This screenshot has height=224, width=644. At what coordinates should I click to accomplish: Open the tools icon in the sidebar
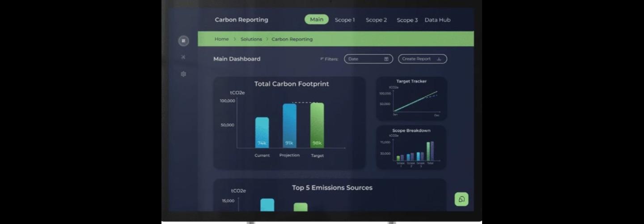[183, 57]
